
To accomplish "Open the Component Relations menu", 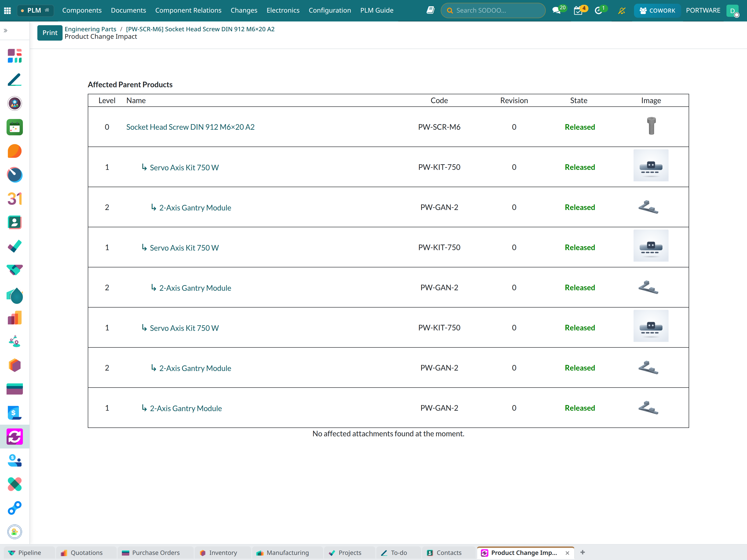I will (x=188, y=10).
